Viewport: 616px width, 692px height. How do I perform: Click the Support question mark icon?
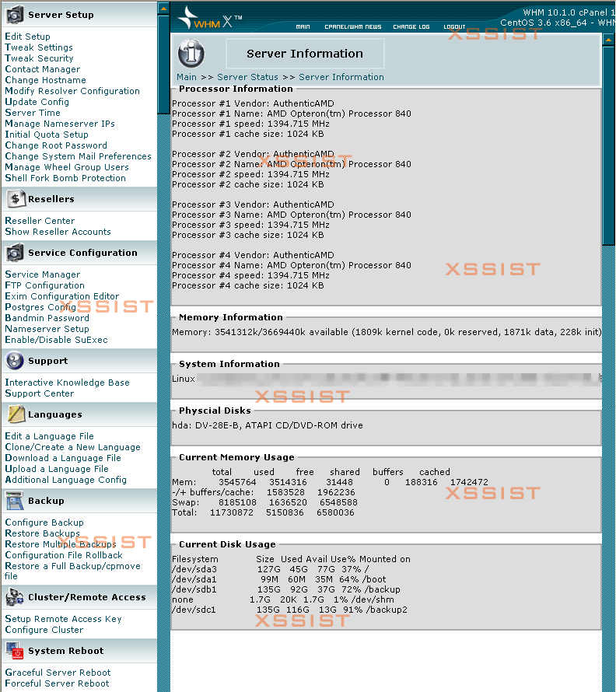tap(14, 361)
